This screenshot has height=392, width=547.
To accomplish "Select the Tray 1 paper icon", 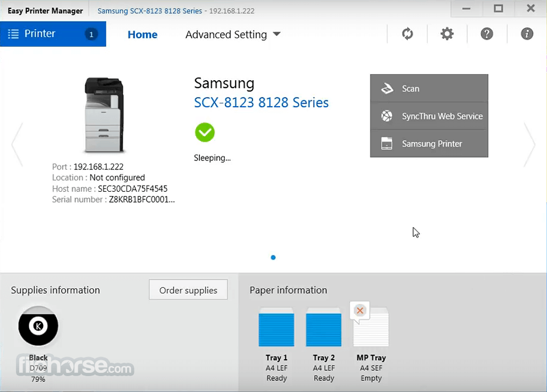I will tap(276, 327).
